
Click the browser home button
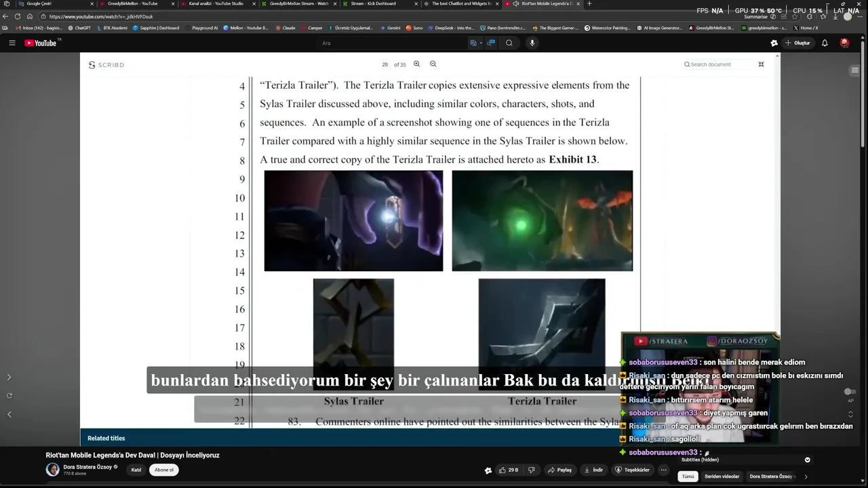click(29, 16)
